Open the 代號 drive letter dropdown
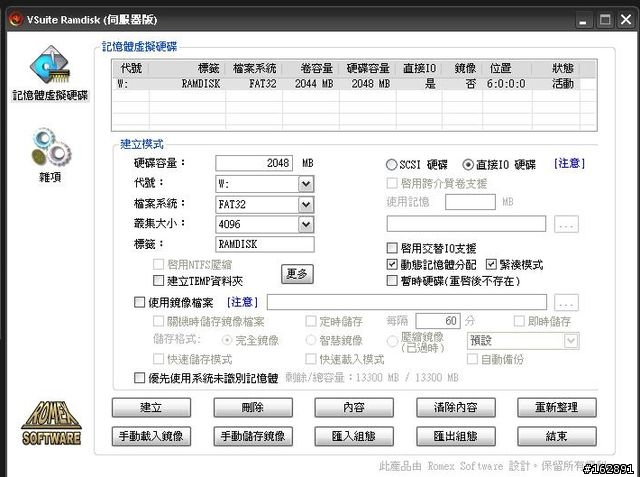640x477 pixels. 306,184
